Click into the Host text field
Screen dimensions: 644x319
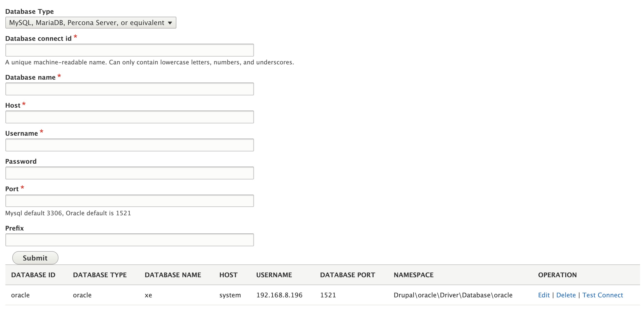tap(129, 117)
